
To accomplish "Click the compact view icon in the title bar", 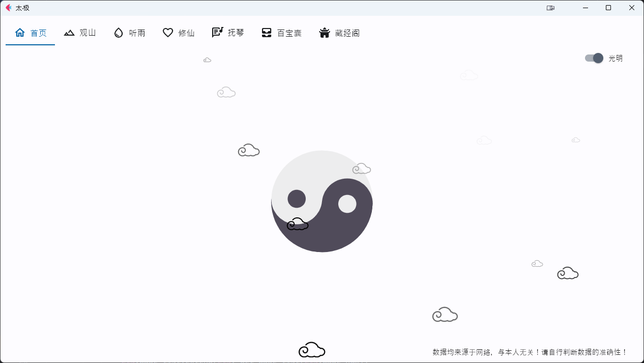I will [550, 8].
